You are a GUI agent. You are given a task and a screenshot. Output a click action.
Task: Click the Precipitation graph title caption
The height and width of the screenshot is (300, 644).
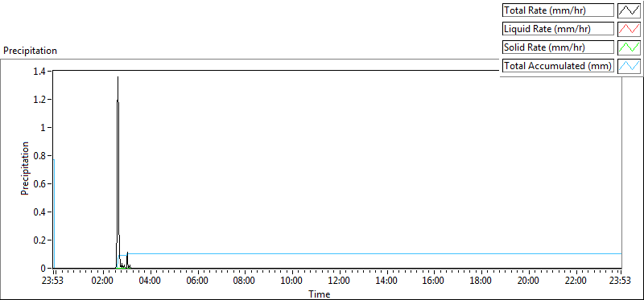pyautogui.click(x=30, y=51)
